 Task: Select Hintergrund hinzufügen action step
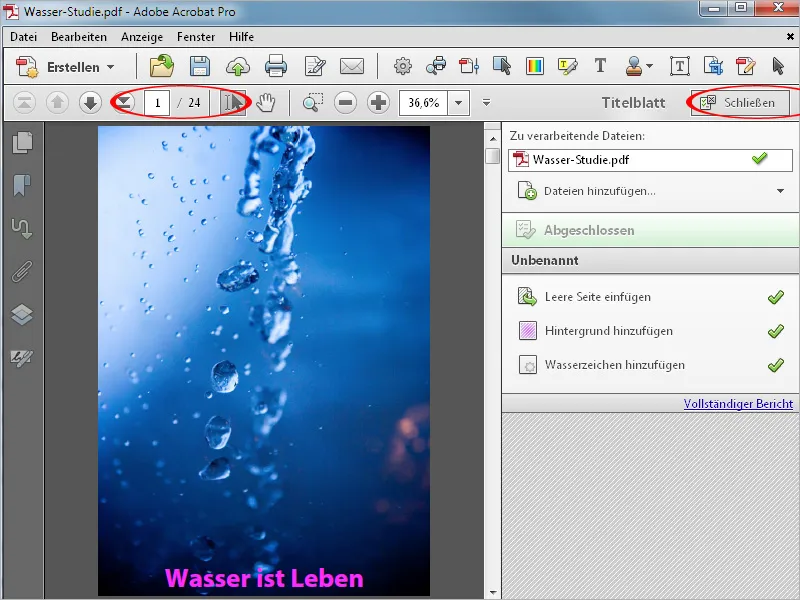[651, 331]
